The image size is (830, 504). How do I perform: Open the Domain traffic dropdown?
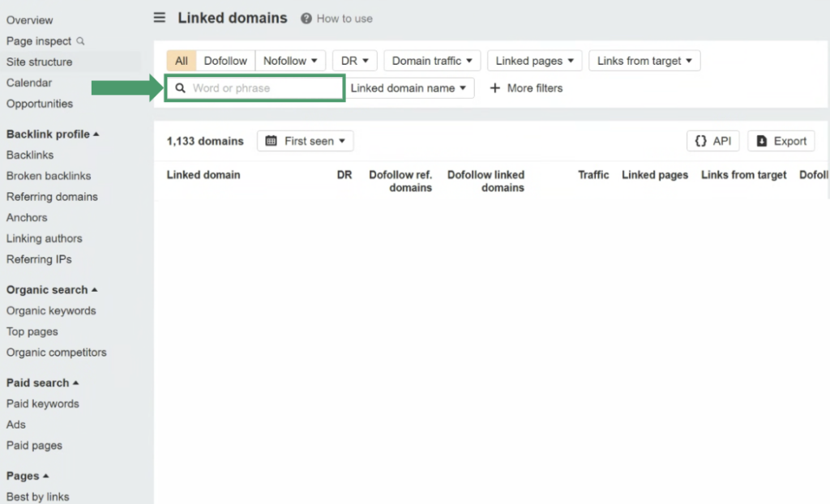pos(432,61)
